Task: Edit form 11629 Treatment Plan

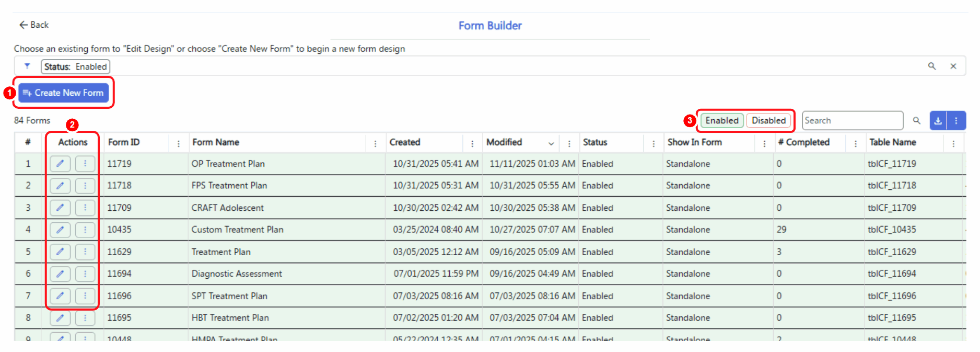Action: pyautogui.click(x=60, y=252)
